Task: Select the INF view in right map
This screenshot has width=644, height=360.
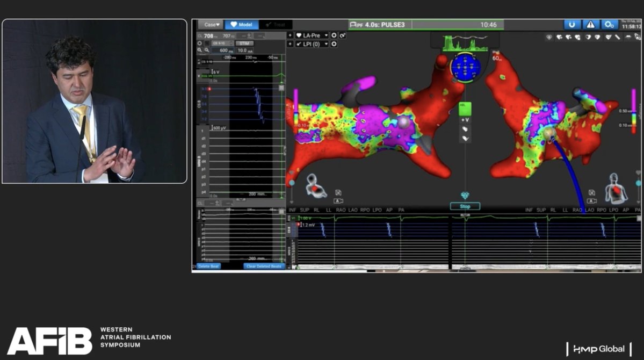Action: (529, 210)
